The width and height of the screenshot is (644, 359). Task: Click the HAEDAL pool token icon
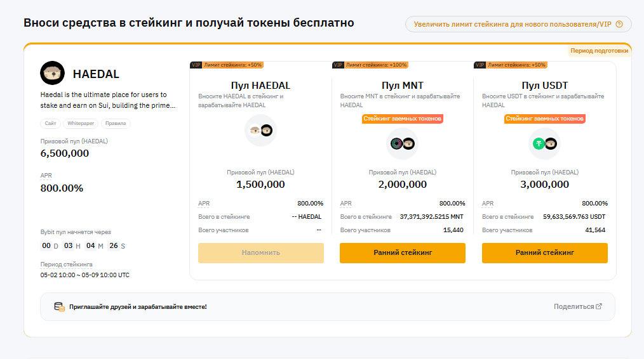(260, 131)
